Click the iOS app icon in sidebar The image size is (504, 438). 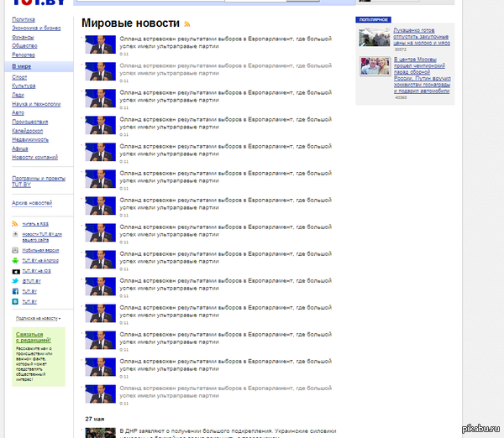(16, 271)
